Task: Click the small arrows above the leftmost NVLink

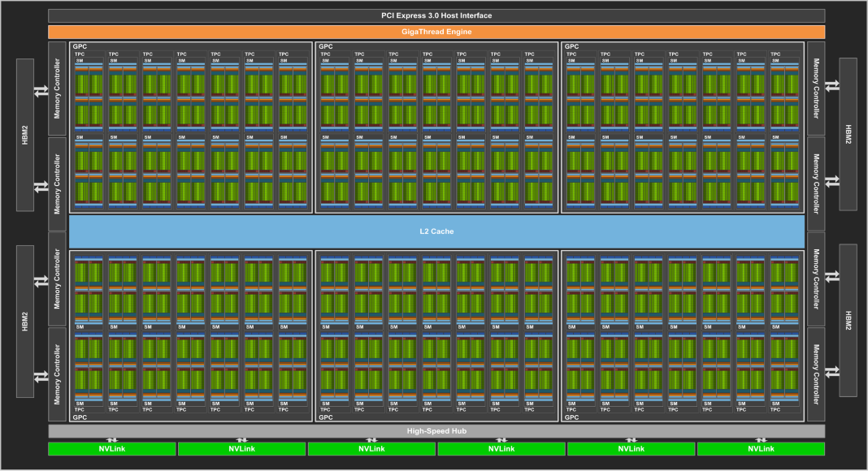Action: (x=112, y=440)
